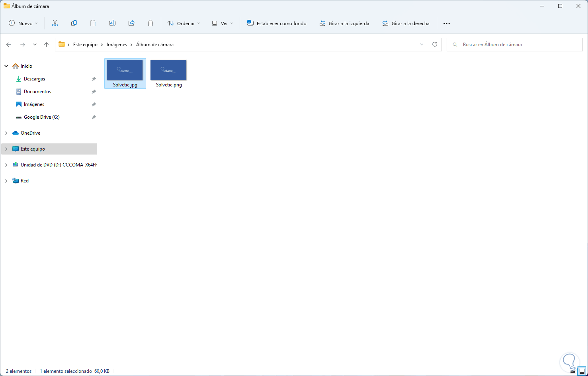Open the three-dots more options menu
Viewport: 588px width, 376px height.
(x=447, y=23)
